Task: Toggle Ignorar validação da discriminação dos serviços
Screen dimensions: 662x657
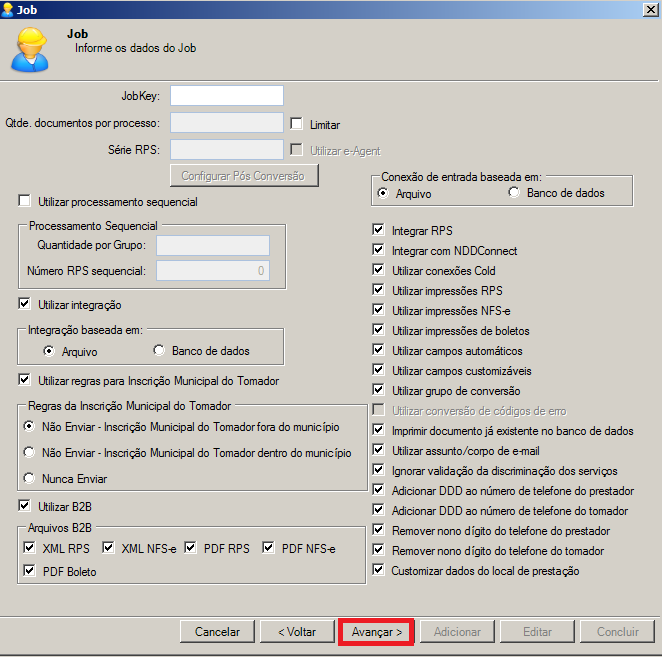Action: 378,470
